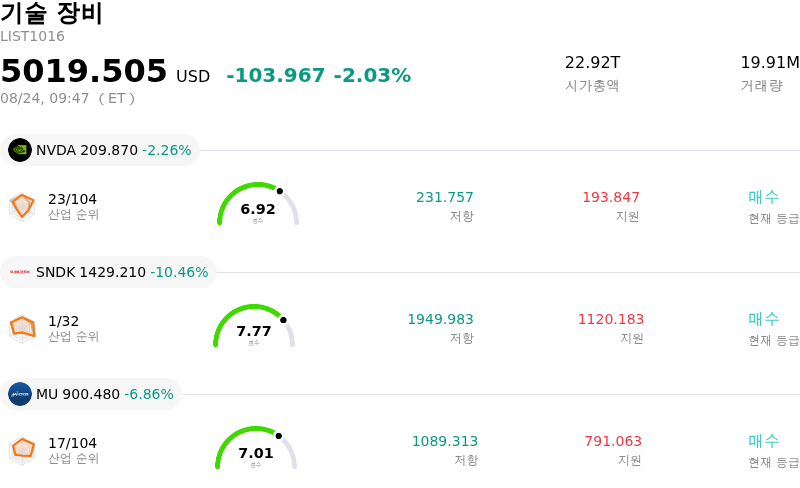Click the 기술 장비 sector title

click(52, 13)
